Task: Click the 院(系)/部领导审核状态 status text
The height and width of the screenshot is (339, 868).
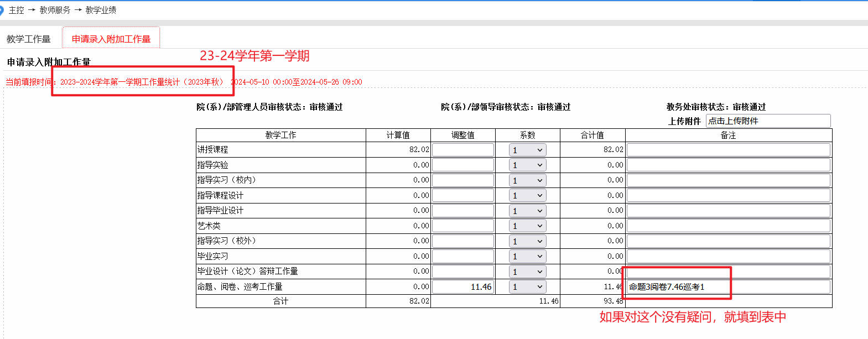Action: tap(506, 107)
